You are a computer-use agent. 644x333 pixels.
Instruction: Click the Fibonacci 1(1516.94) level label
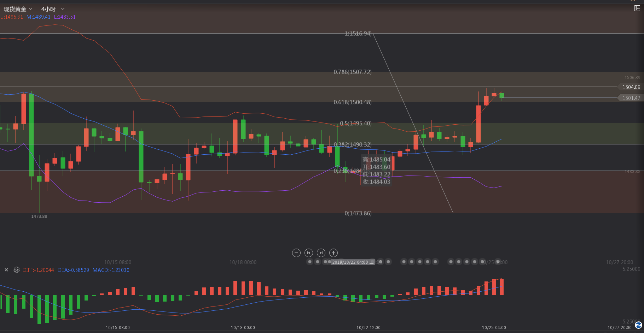pos(358,34)
